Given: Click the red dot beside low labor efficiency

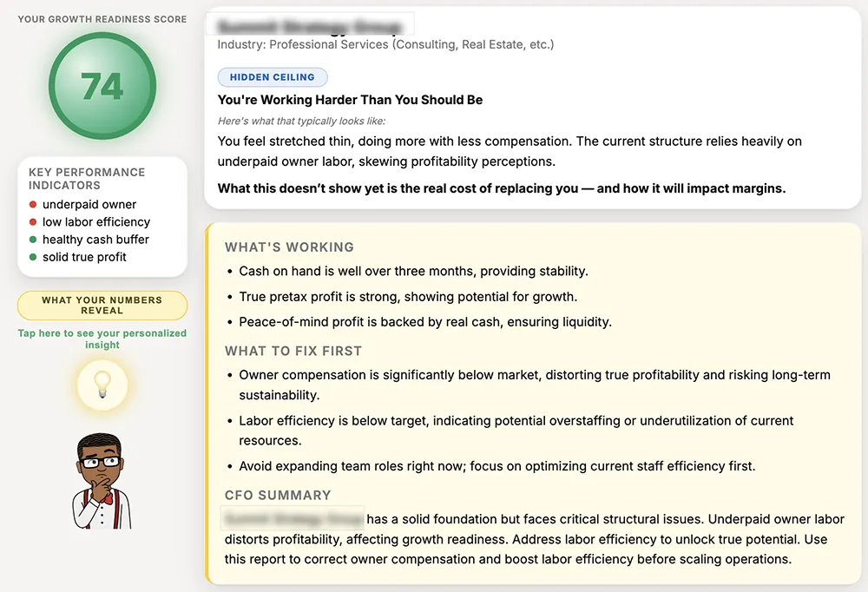Looking at the screenshot, I should point(33,222).
